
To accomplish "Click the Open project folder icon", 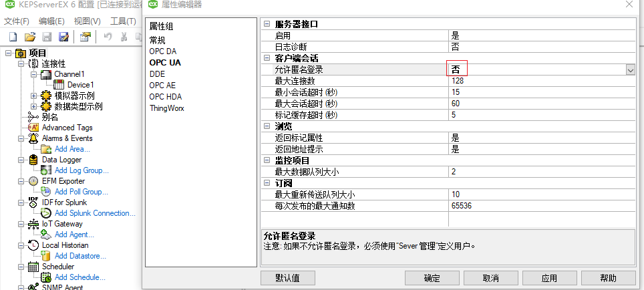I will click(x=29, y=37).
